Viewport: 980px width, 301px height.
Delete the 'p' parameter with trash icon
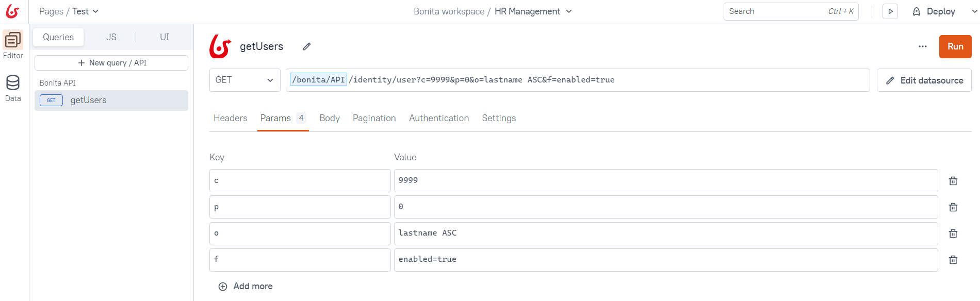953,207
